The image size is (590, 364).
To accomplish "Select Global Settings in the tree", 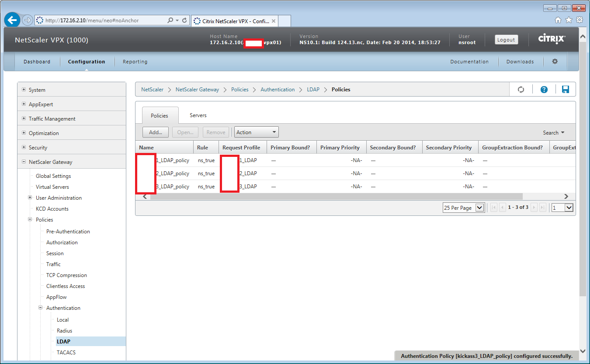I will (x=53, y=176).
